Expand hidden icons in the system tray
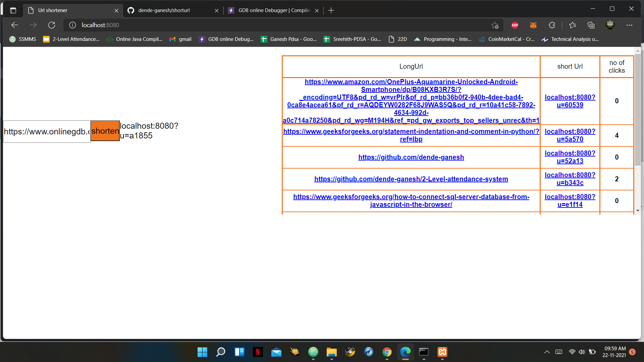Image resolution: width=644 pixels, height=362 pixels. (x=546, y=352)
